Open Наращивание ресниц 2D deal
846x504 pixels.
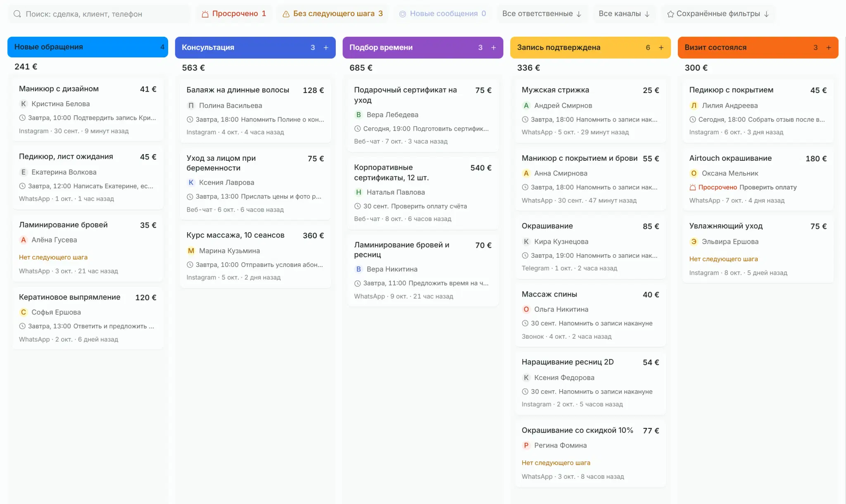click(591, 383)
